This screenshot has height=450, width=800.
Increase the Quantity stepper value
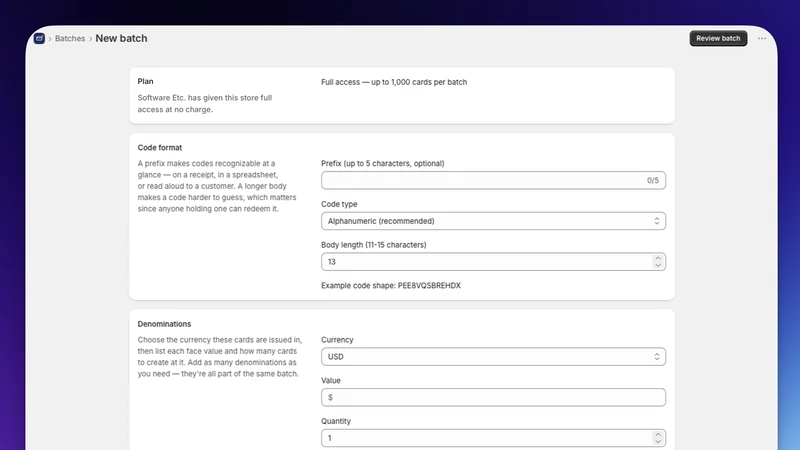tap(658, 435)
